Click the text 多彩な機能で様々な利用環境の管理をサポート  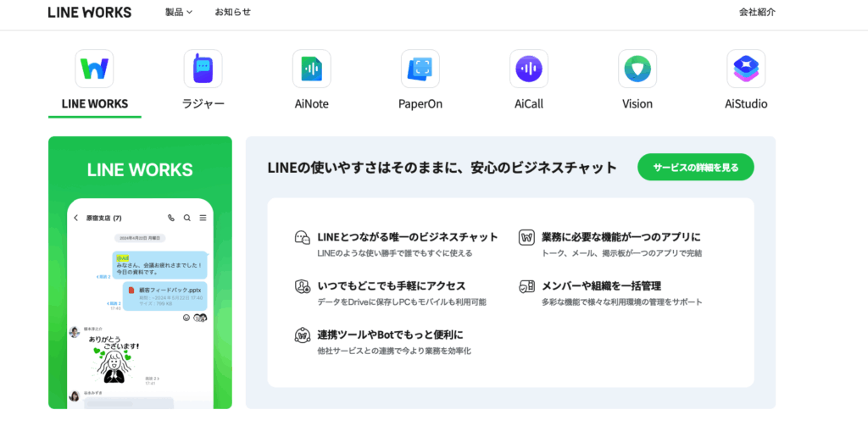coord(622,302)
